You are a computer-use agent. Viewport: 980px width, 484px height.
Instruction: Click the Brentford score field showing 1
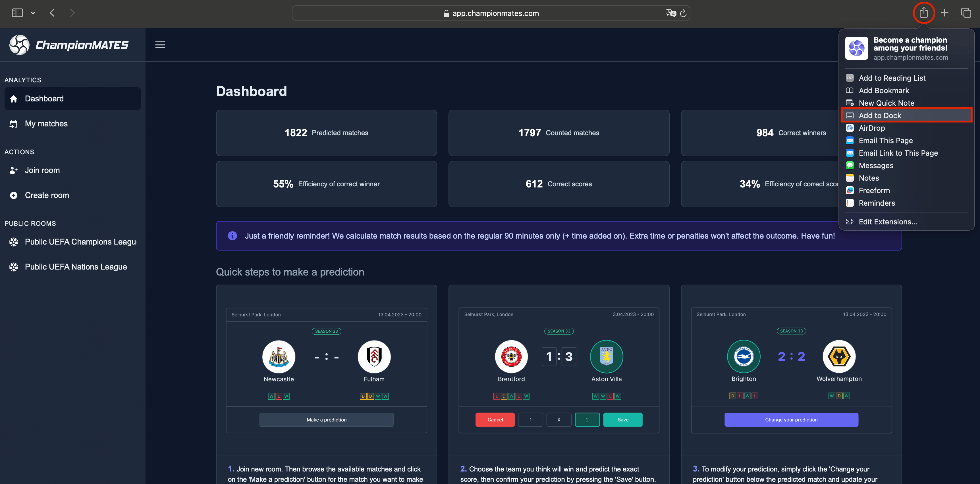tap(549, 357)
